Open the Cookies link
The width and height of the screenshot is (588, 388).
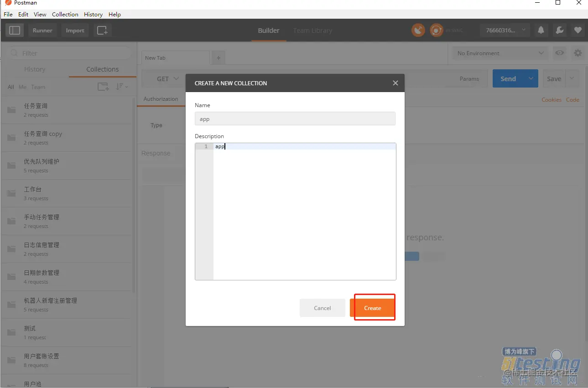(x=552, y=99)
